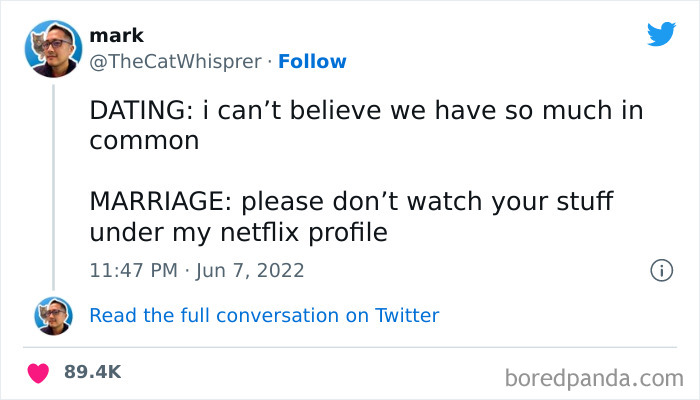Open the 11:47 PM timestamp
This screenshot has width=700, height=400.
135,270
